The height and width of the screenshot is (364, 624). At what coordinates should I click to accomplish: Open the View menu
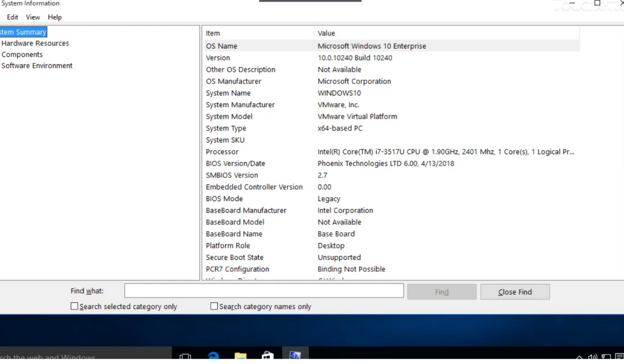click(x=33, y=17)
